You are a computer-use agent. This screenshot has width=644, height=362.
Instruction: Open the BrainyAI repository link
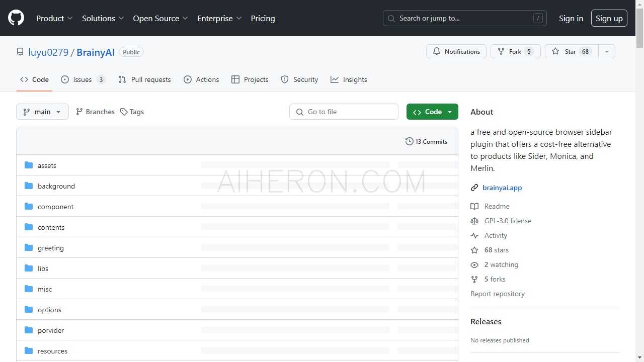coord(96,52)
